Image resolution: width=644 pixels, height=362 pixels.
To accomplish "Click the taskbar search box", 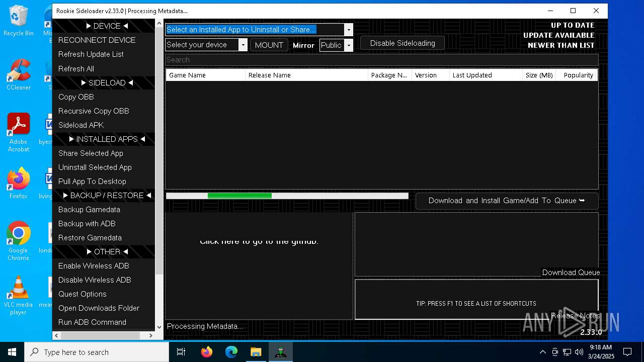I will tap(97, 352).
